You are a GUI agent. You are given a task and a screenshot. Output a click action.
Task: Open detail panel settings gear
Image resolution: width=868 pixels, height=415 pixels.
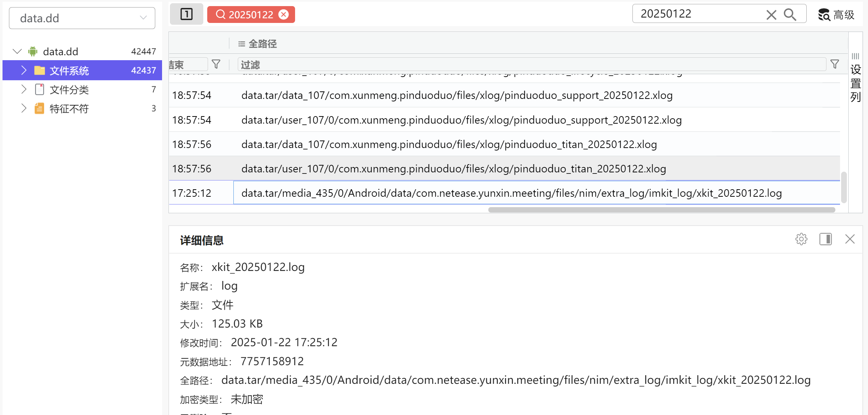801,239
